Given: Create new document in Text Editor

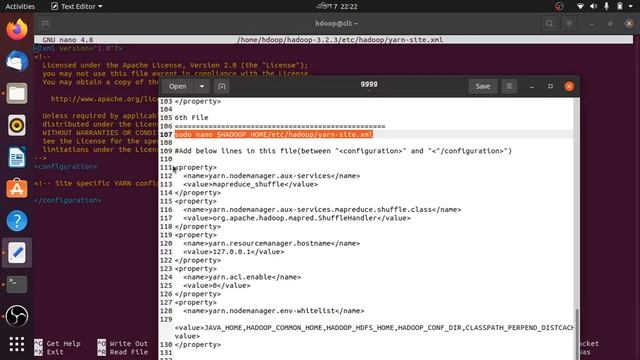Looking at the screenshot, I should [x=222, y=87].
